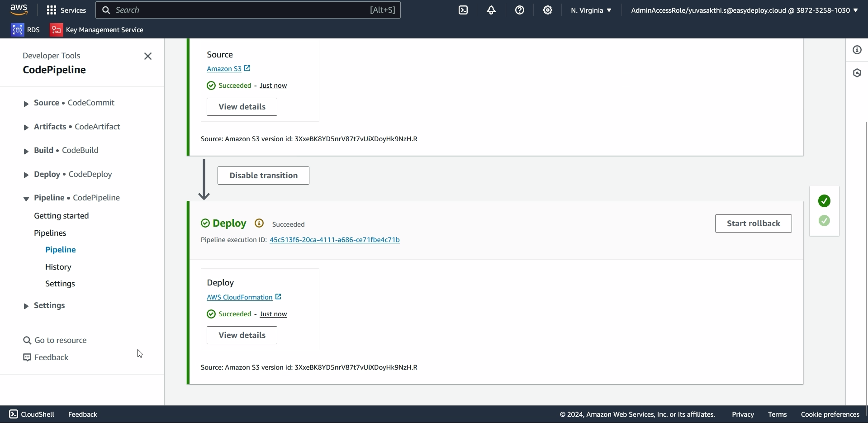This screenshot has height=423, width=868.
Task: Click Just now under Deploy action
Action: (273, 314)
